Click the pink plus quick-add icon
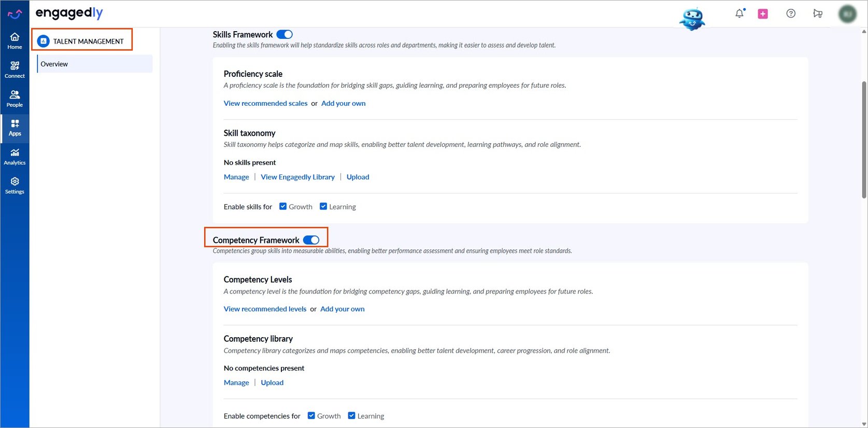Screen dimensions: 868x428 coord(763,14)
